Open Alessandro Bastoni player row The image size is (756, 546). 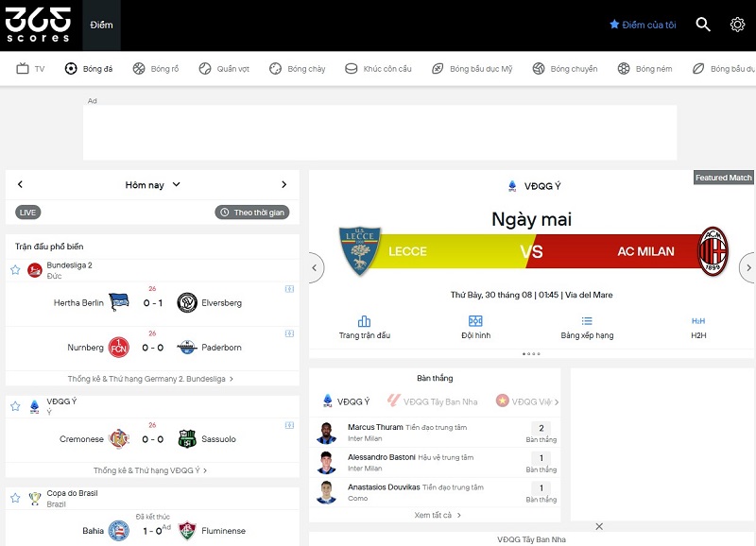(435, 463)
